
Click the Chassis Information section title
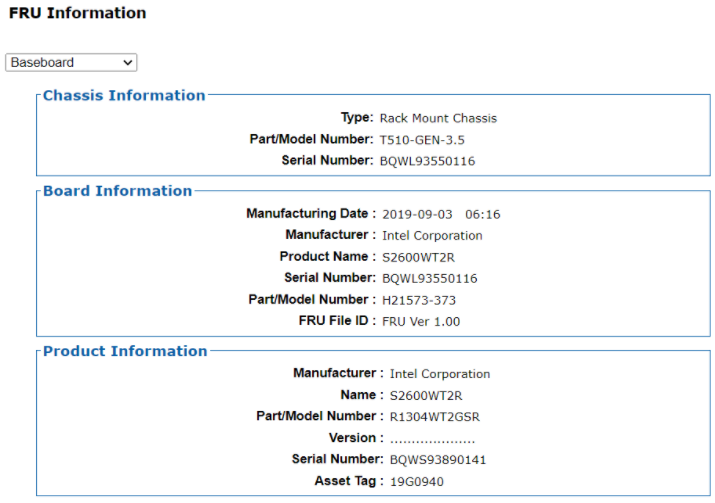click(x=124, y=96)
